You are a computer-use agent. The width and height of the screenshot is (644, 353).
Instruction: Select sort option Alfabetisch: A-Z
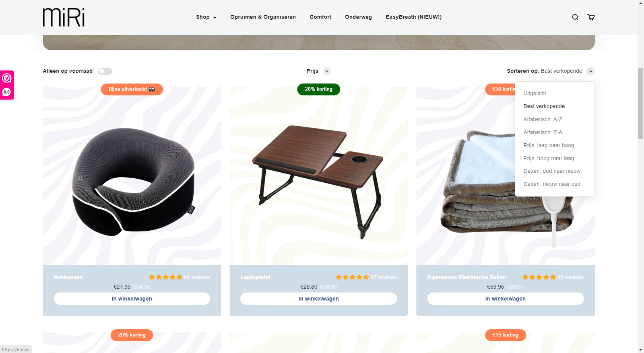[x=543, y=119]
